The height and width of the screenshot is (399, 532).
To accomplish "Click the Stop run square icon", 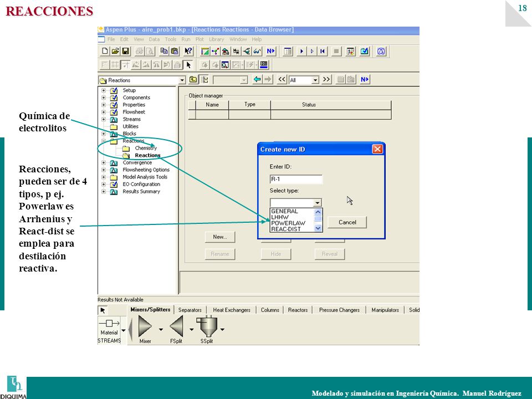I will (x=336, y=51).
